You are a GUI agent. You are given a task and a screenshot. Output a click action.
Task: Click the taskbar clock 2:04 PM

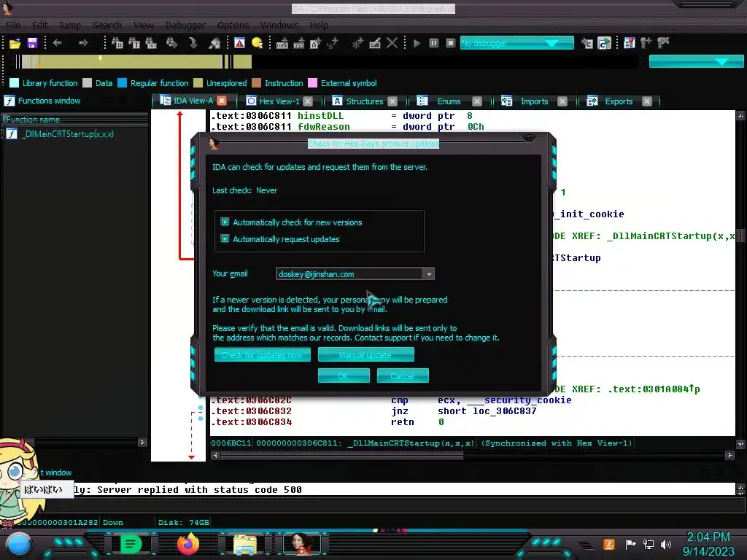coord(708,537)
